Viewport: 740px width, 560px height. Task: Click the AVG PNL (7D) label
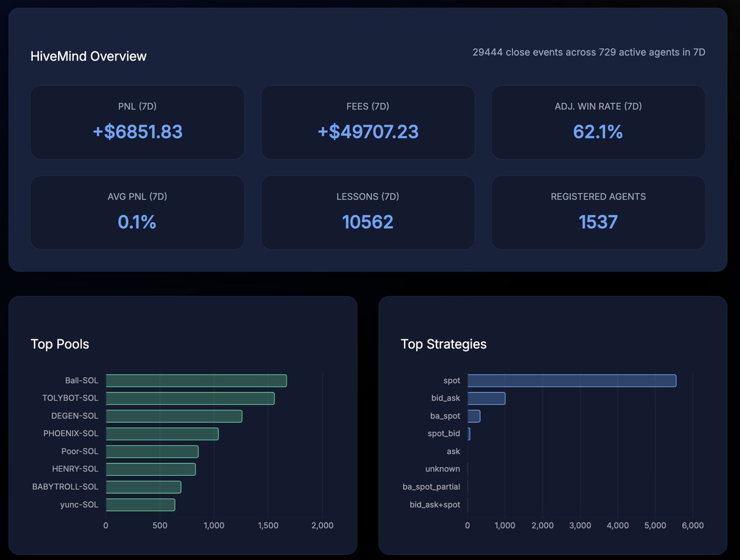[x=138, y=197]
